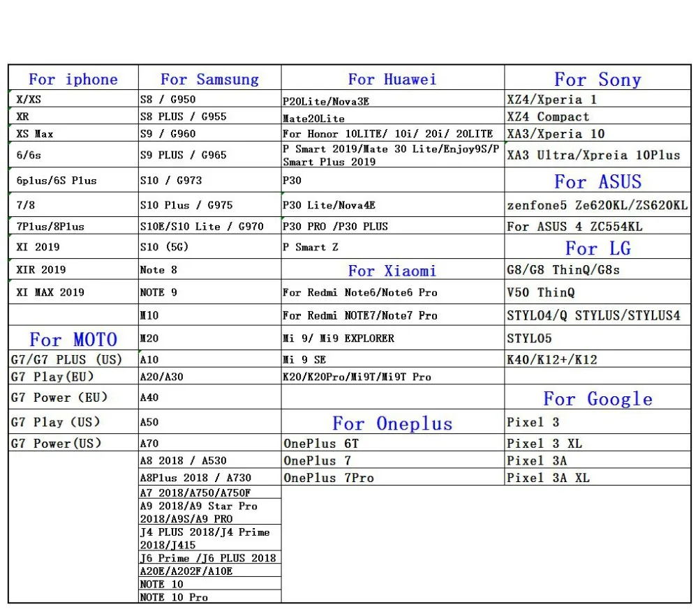
Task: Select the 'S8 / G950' cell
Action: click(209, 99)
